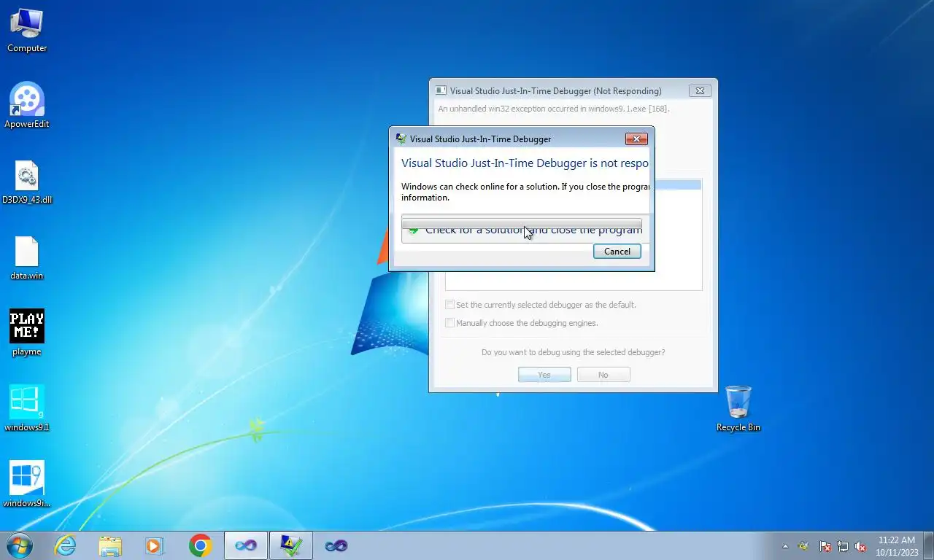The height and width of the screenshot is (560, 934).
Task: Launch ApowerEdit from the desktop
Action: click(27, 106)
